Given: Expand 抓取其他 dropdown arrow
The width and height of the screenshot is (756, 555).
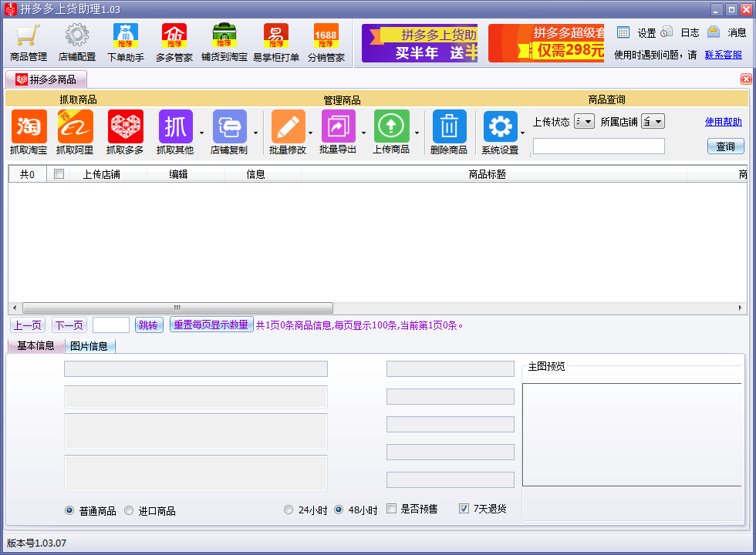Looking at the screenshot, I should (201, 133).
